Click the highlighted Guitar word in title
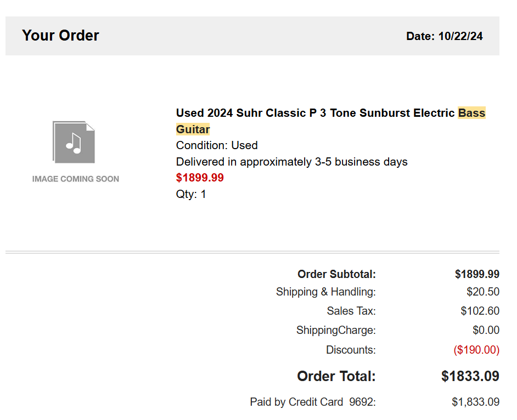 pyautogui.click(x=193, y=129)
